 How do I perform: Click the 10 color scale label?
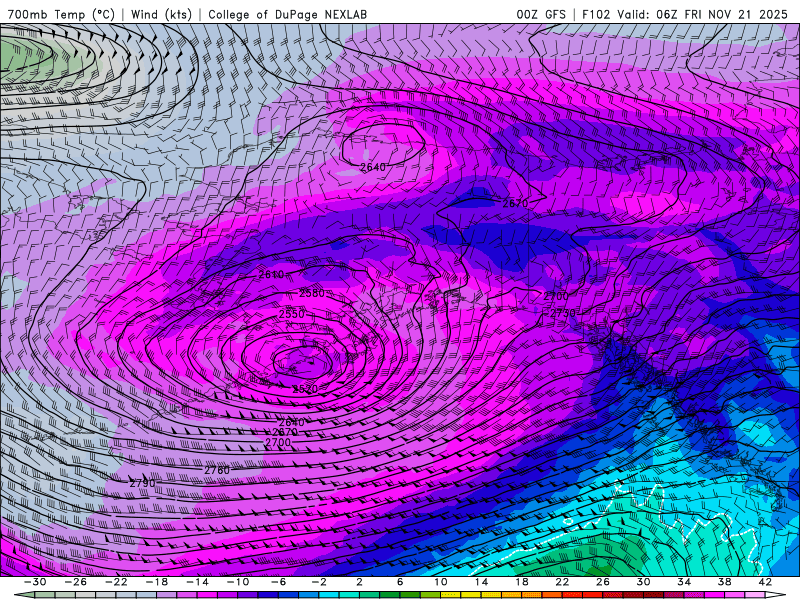[x=440, y=582]
